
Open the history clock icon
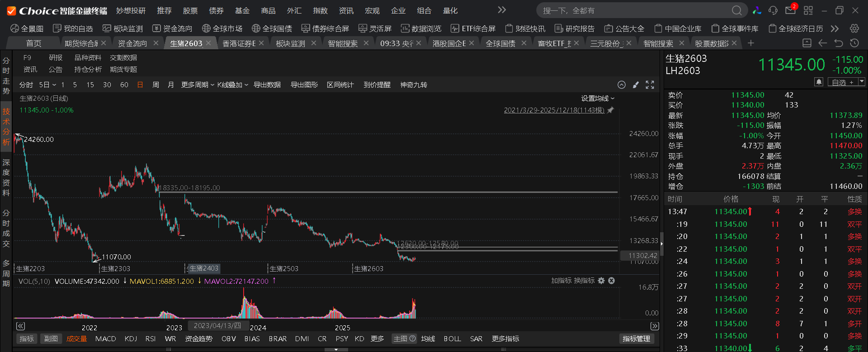click(854, 43)
